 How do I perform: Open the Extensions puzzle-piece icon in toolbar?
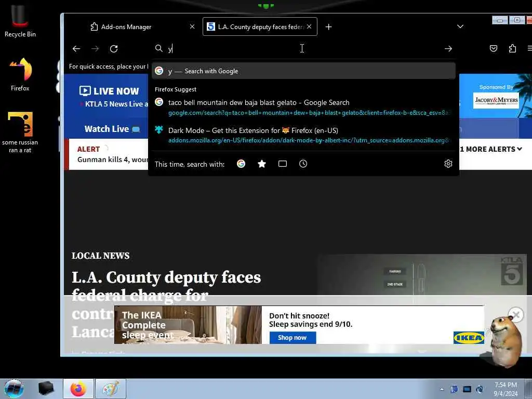point(512,48)
